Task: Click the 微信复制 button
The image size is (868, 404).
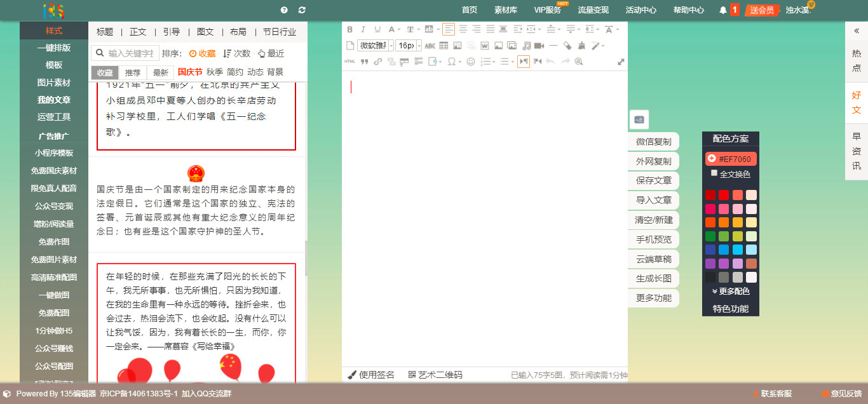Action: pyautogui.click(x=654, y=141)
